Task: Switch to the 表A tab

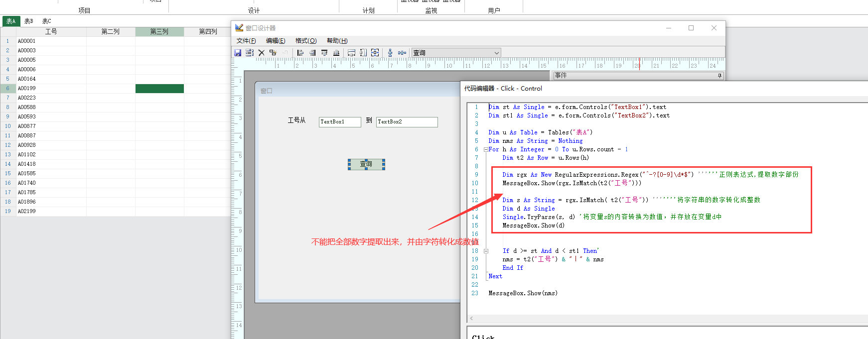Action: pos(11,21)
